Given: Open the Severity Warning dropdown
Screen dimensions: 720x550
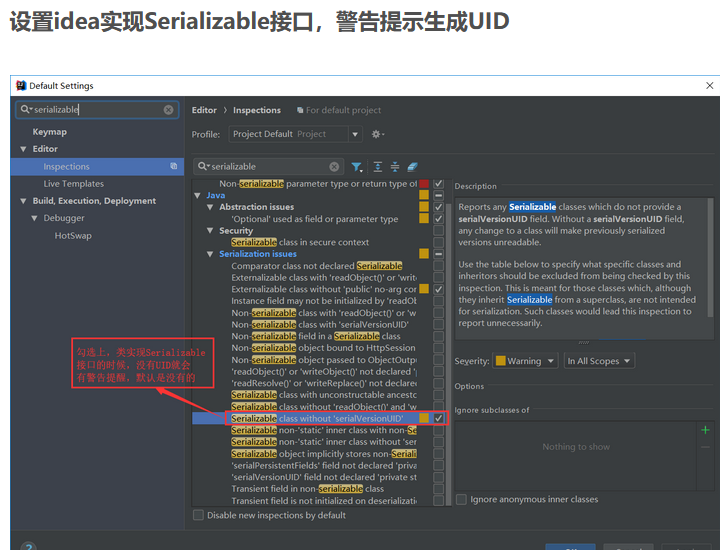Looking at the screenshot, I should [525, 361].
